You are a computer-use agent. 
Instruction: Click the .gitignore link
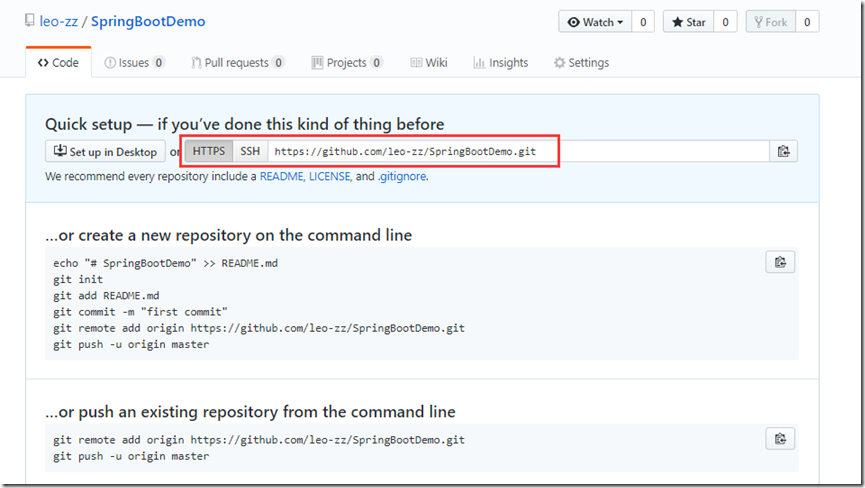click(x=402, y=177)
